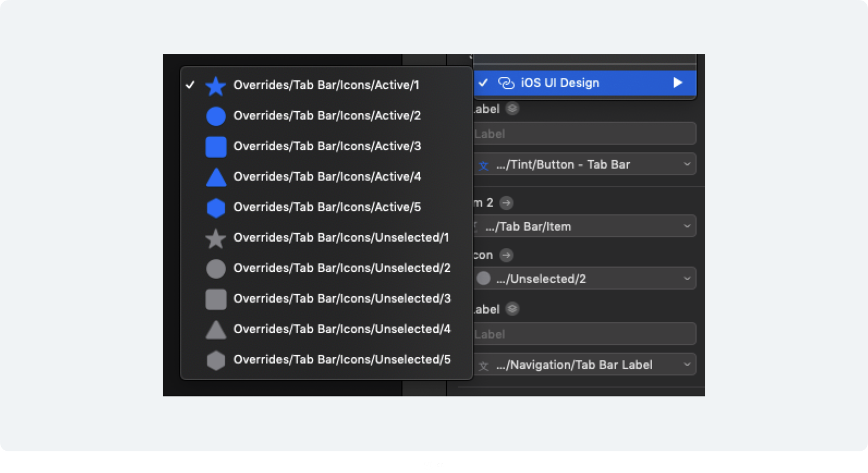Click the blue star Active/1 icon

click(215, 86)
